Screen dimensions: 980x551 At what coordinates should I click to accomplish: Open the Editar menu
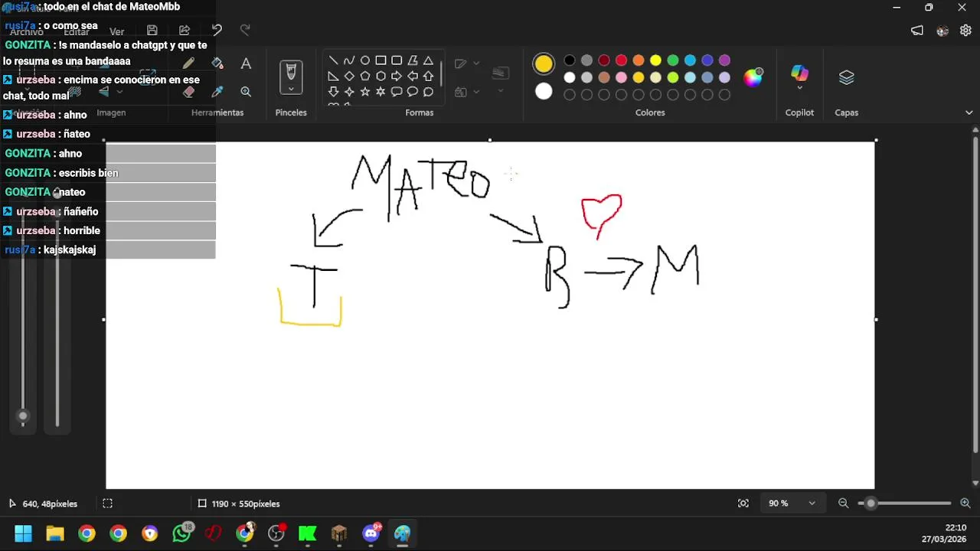pyautogui.click(x=77, y=32)
